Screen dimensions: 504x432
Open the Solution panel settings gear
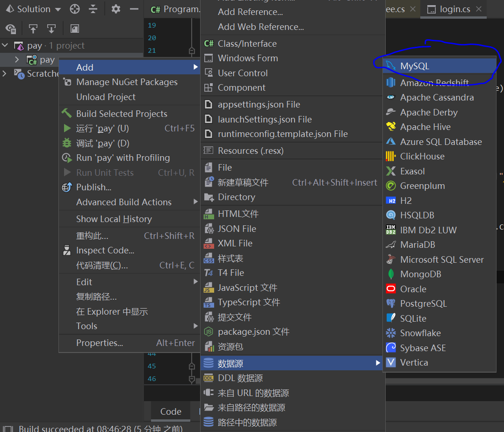(116, 9)
